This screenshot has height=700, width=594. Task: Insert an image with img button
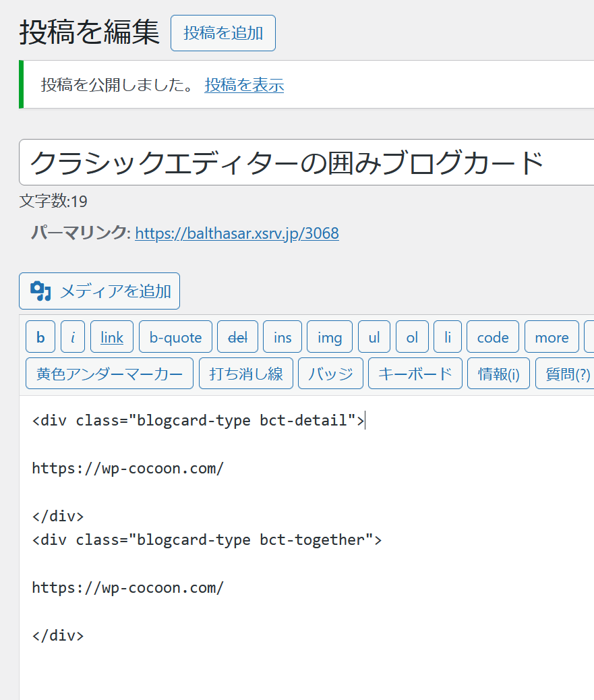(330, 337)
